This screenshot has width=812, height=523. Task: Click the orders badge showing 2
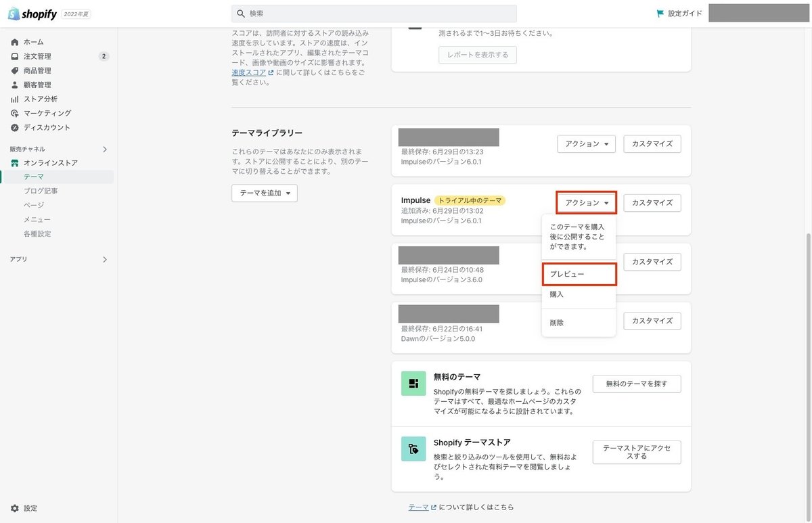point(104,56)
